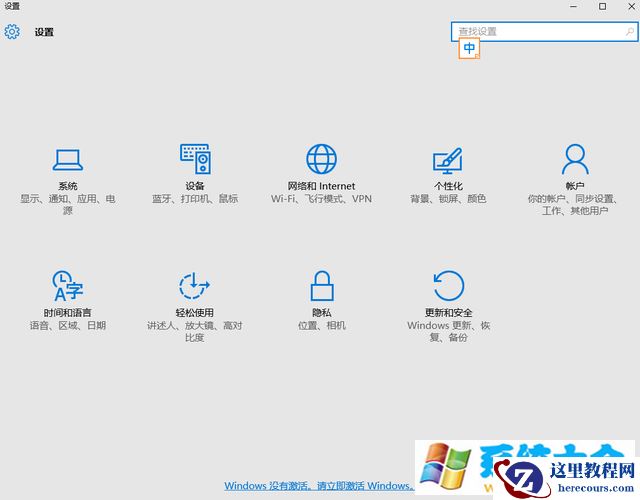The image size is (640, 500).
Task: Click the 轻松使用 label text
Action: click(x=195, y=313)
